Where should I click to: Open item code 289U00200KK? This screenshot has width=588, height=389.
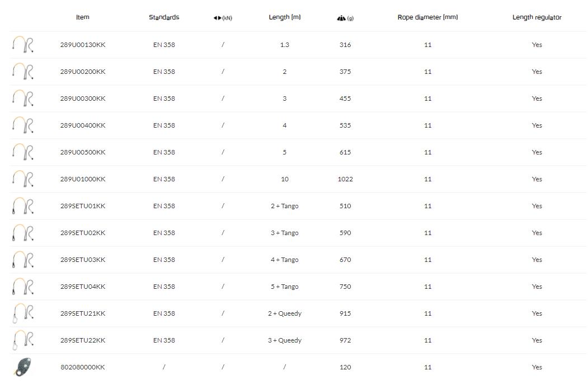pos(83,72)
